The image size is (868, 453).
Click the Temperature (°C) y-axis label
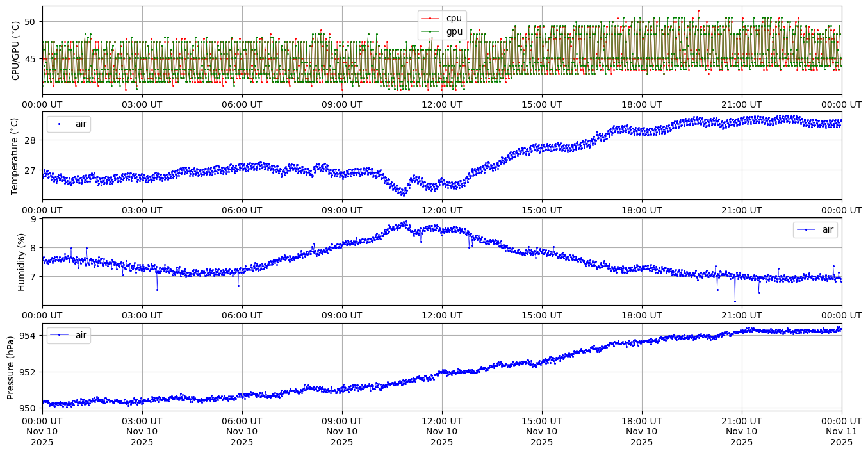click(x=16, y=156)
